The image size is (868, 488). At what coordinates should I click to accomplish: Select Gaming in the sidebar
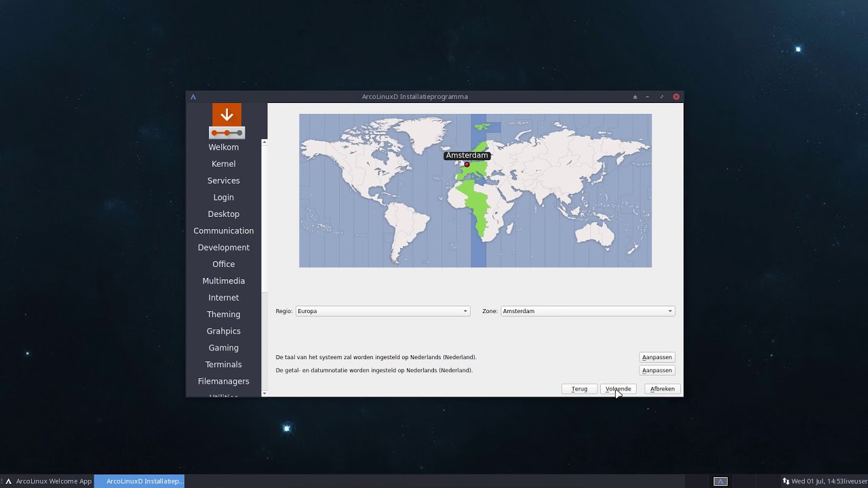224,348
